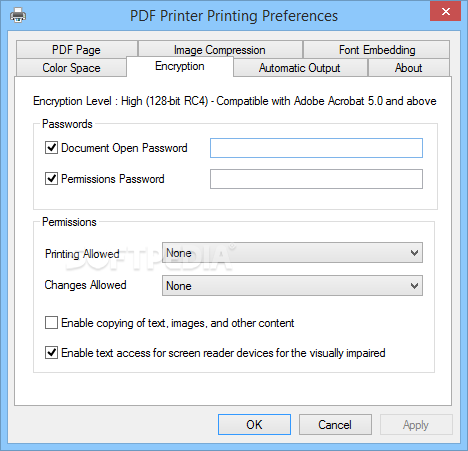This screenshot has height=451, width=468.
Task: Click the Printing Allowed dropdown arrow
Action: (x=414, y=253)
